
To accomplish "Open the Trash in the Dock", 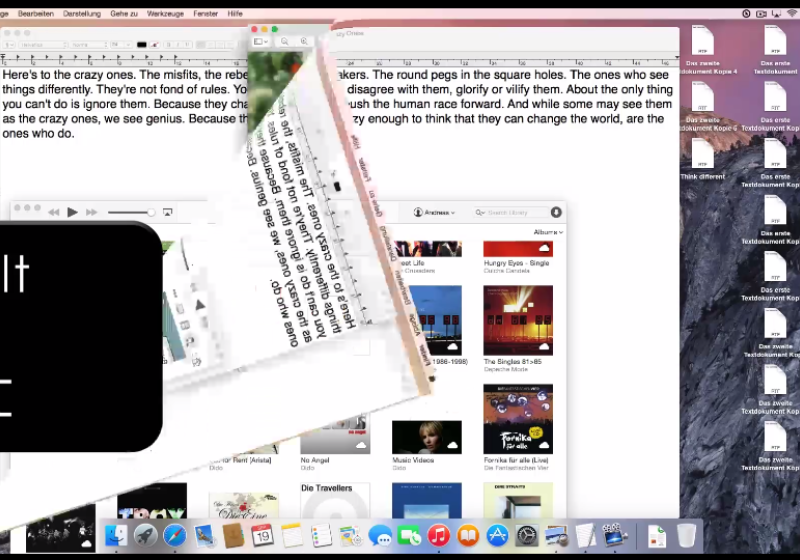I will (686, 536).
